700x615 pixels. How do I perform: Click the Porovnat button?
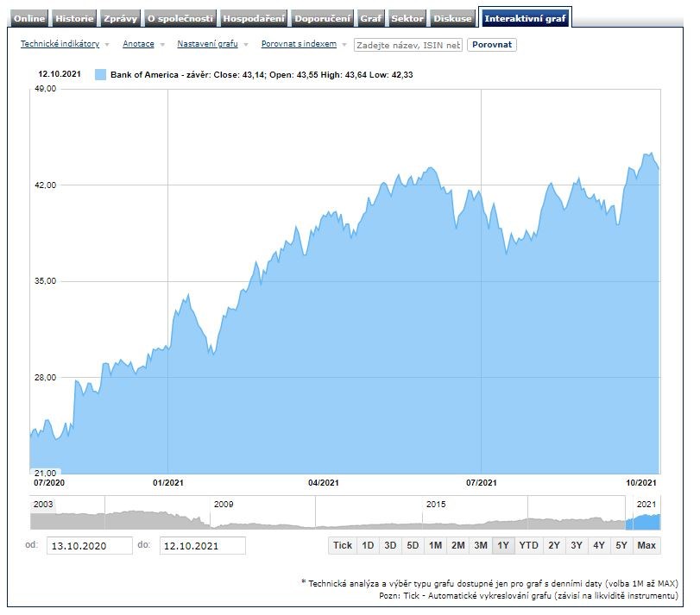491,44
